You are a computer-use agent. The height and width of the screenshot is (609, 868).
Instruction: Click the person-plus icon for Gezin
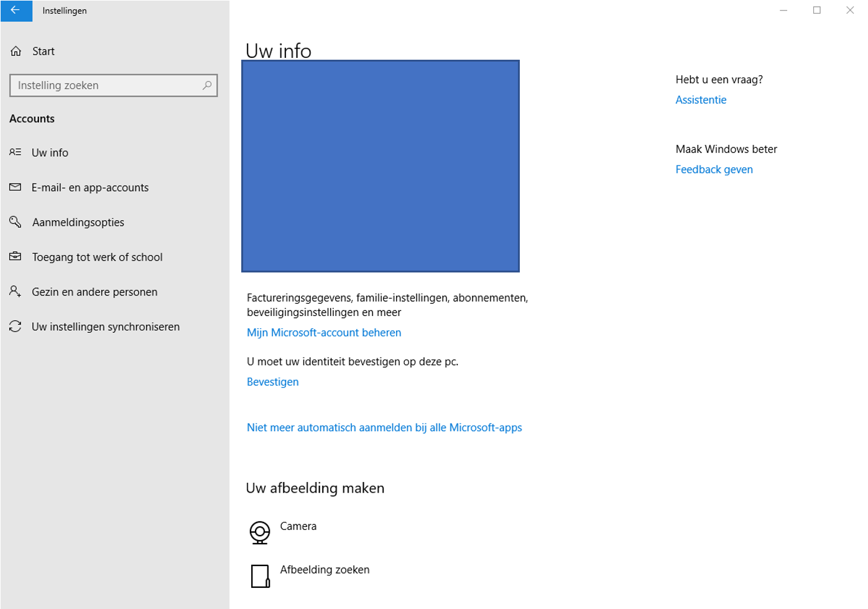click(16, 291)
